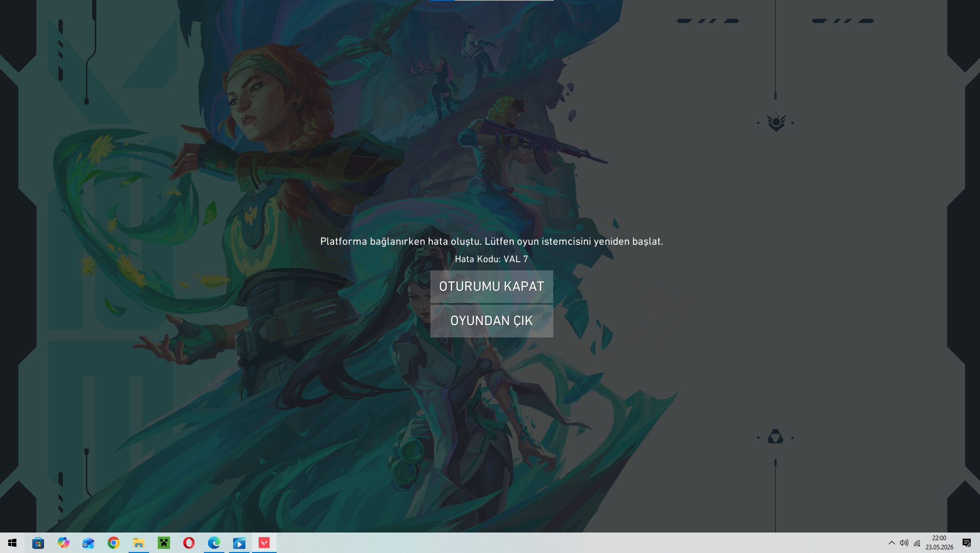Image resolution: width=980 pixels, height=553 pixels.
Task: Open the notification center icon
Action: (x=967, y=543)
